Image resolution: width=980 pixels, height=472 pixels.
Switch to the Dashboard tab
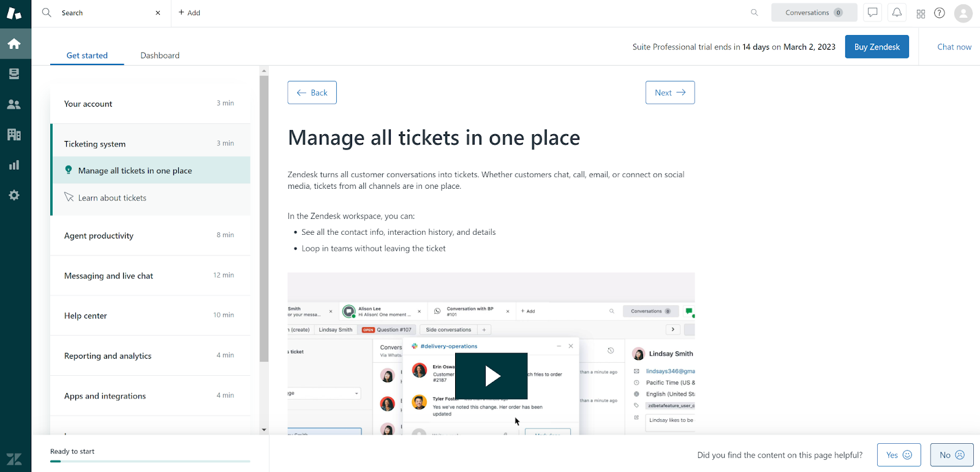pos(160,55)
